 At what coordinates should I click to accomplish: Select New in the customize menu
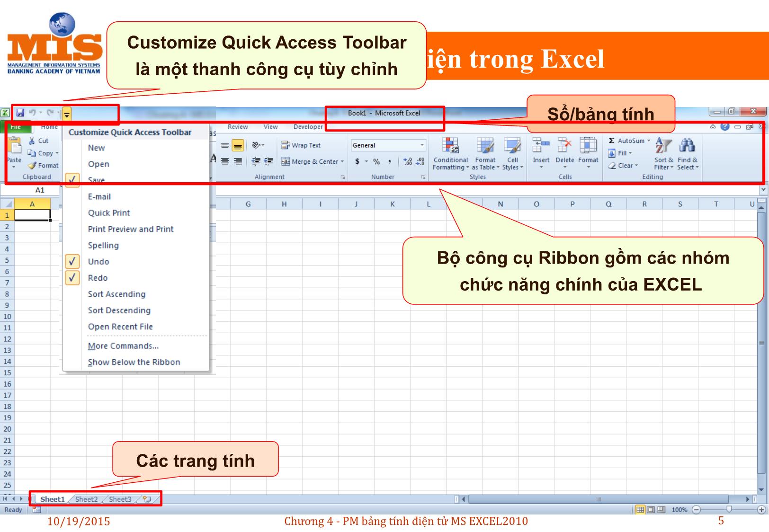click(x=136, y=148)
